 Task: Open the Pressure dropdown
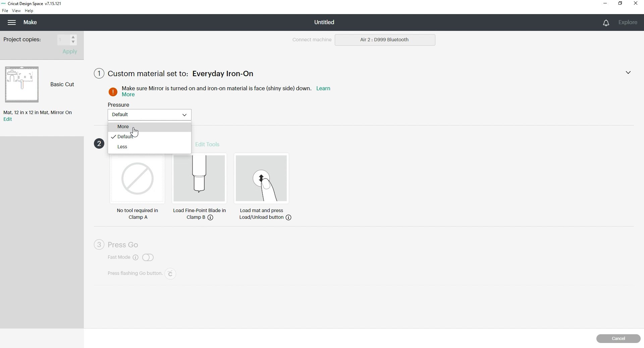pyautogui.click(x=150, y=115)
